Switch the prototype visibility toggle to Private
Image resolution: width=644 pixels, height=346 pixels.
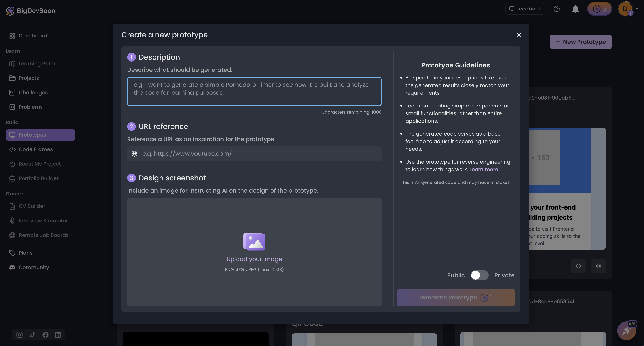(x=480, y=275)
